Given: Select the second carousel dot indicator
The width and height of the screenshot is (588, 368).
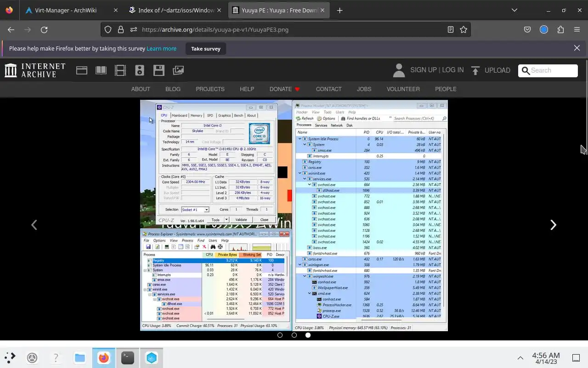Looking at the screenshot, I should pyautogui.click(x=294, y=335).
